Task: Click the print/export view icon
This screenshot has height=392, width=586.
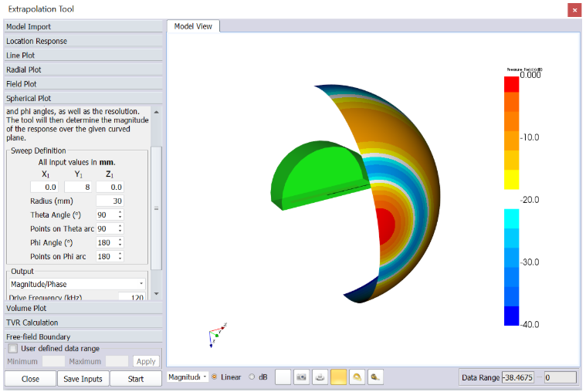Action: click(x=320, y=377)
